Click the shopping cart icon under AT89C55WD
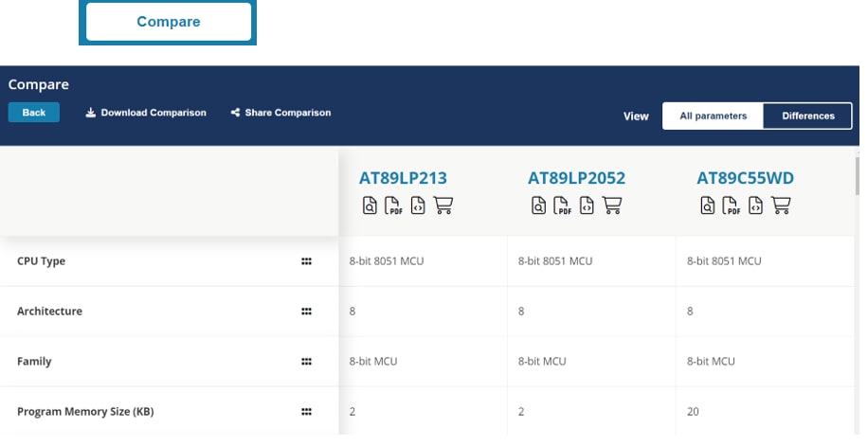 tap(781, 205)
